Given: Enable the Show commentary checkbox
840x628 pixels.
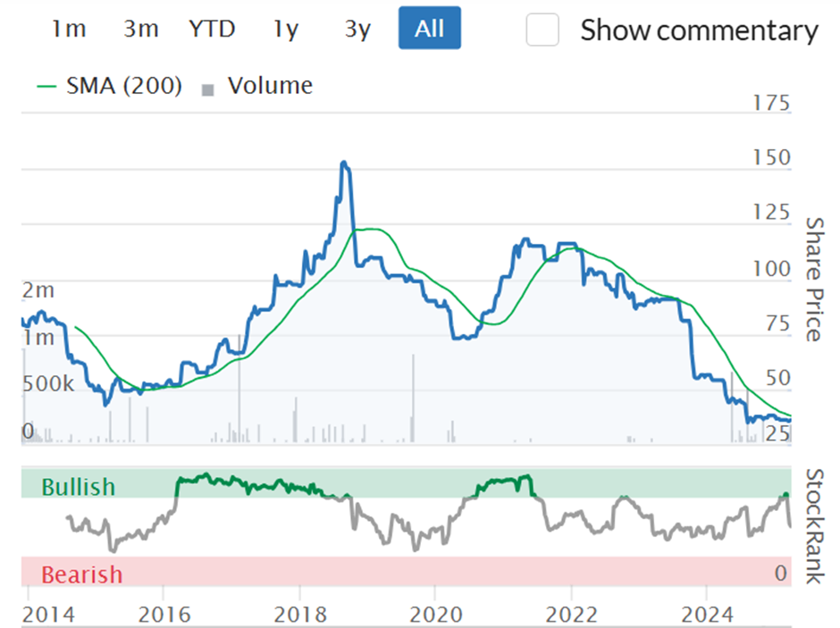Looking at the screenshot, I should (542, 29).
